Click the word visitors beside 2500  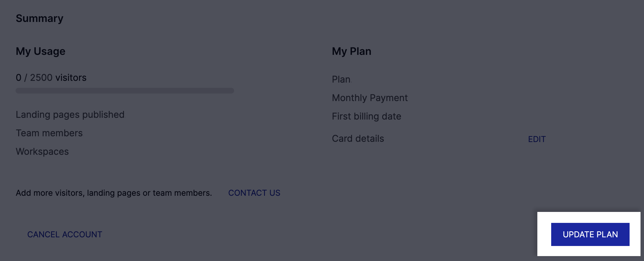(x=71, y=78)
